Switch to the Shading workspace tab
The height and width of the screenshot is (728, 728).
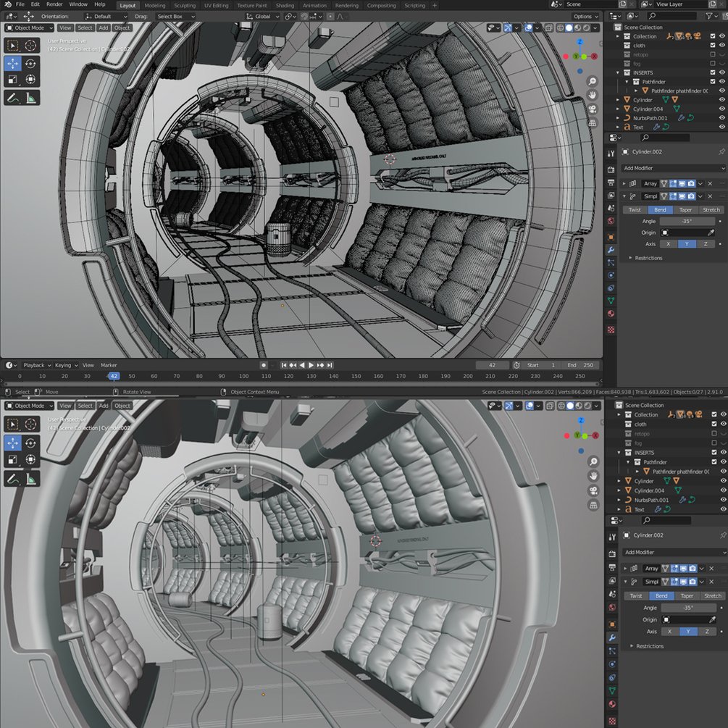(x=285, y=6)
